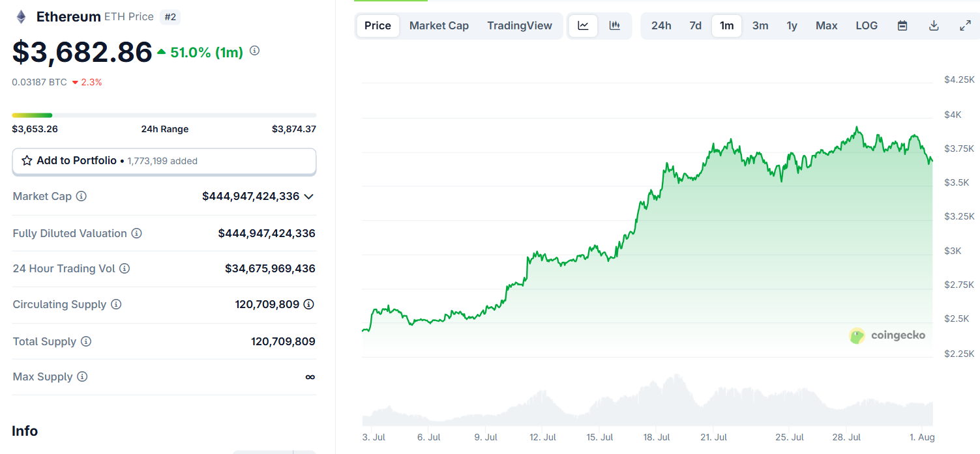Click the 0.03187 BTC value

coord(39,82)
